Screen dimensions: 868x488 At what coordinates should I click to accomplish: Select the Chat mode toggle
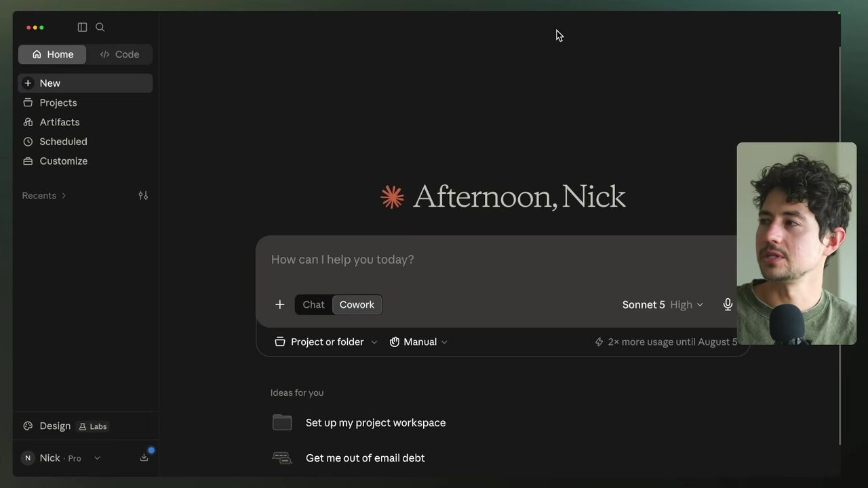click(313, 304)
